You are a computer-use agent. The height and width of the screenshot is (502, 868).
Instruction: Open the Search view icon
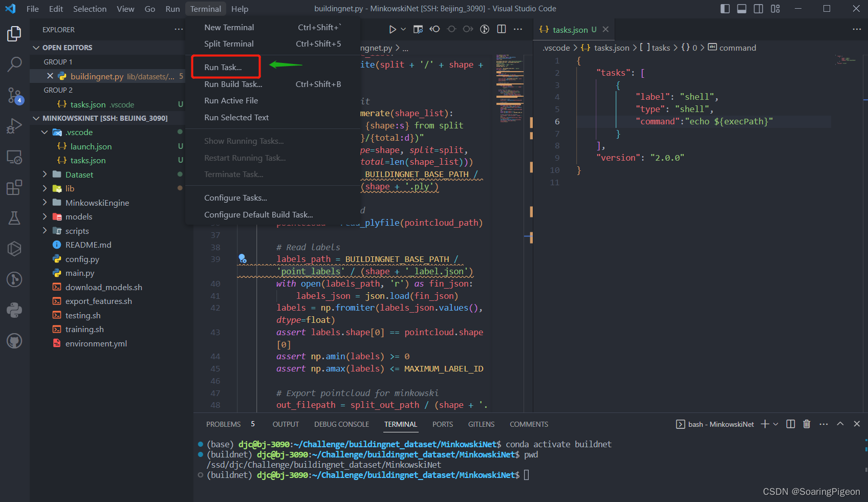point(14,64)
